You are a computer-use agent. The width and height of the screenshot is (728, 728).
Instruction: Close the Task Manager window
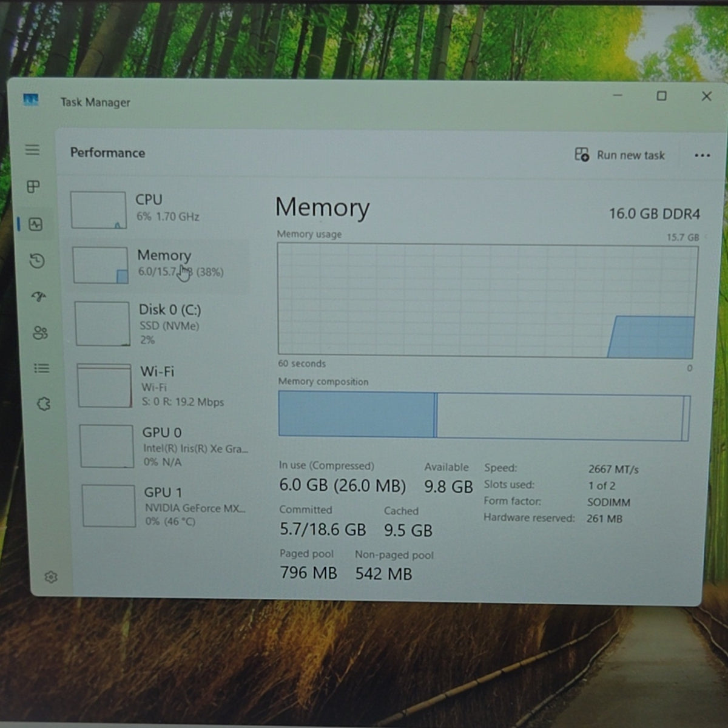coord(706,96)
